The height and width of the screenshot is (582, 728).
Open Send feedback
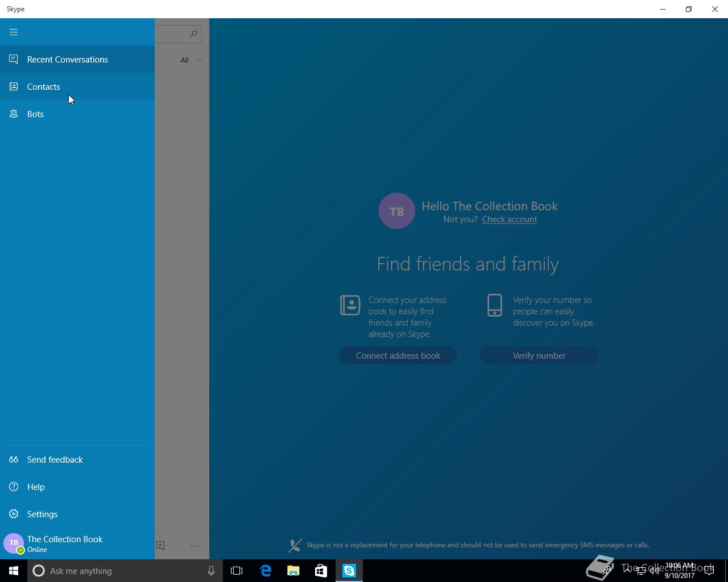[77, 459]
